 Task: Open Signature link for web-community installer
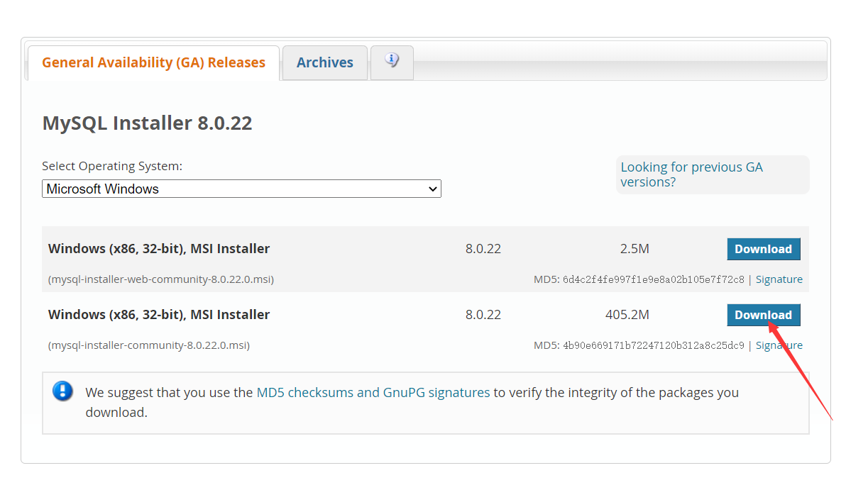pyautogui.click(x=779, y=279)
